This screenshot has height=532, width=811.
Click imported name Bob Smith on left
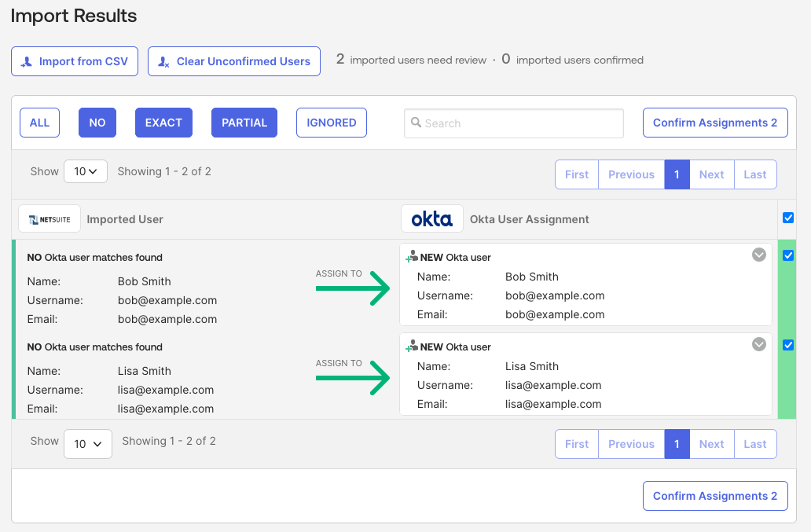tap(145, 281)
